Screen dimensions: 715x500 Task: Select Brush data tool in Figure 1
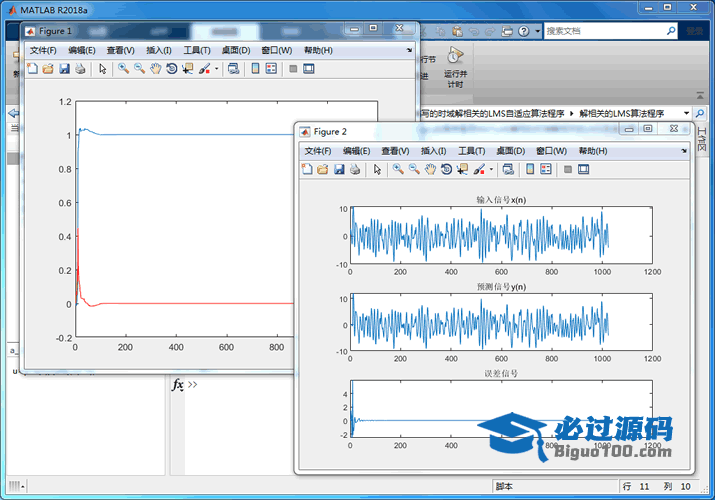(x=205, y=69)
